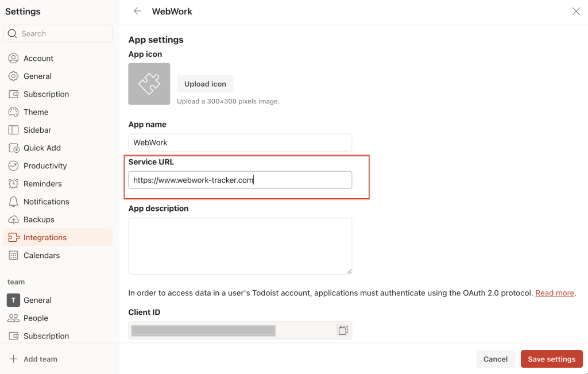588x374 pixels.
Task: Click the Theme palette icon
Action: coord(13,112)
